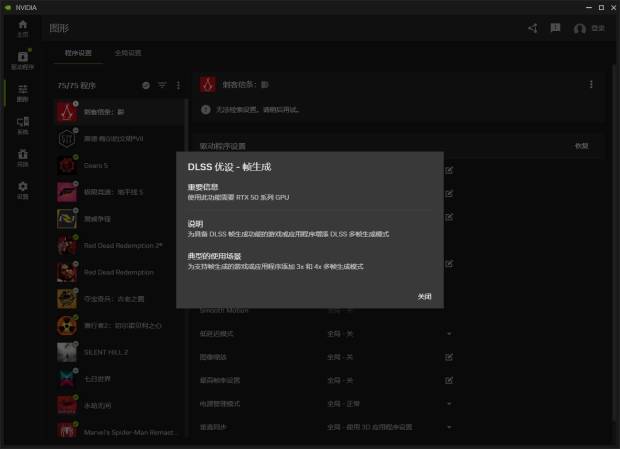Click the 75/75 程序 count label
Viewport: 620px width, 449px height.
pyautogui.click(x=77, y=85)
